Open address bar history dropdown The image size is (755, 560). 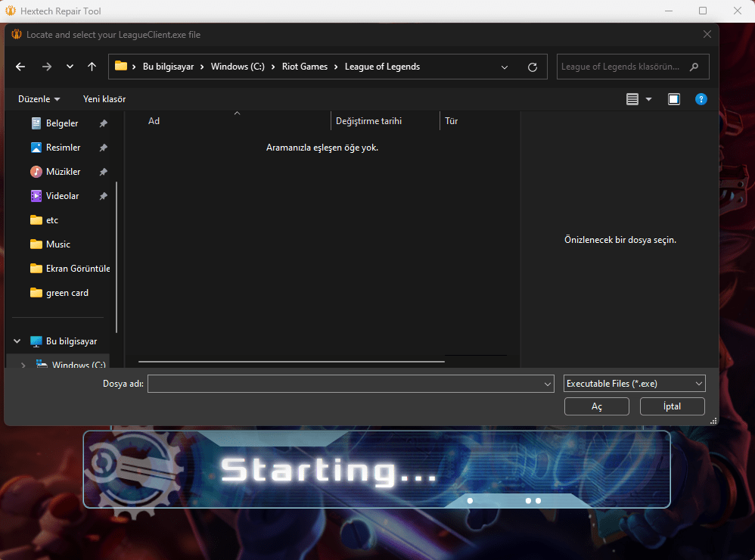pyautogui.click(x=504, y=67)
